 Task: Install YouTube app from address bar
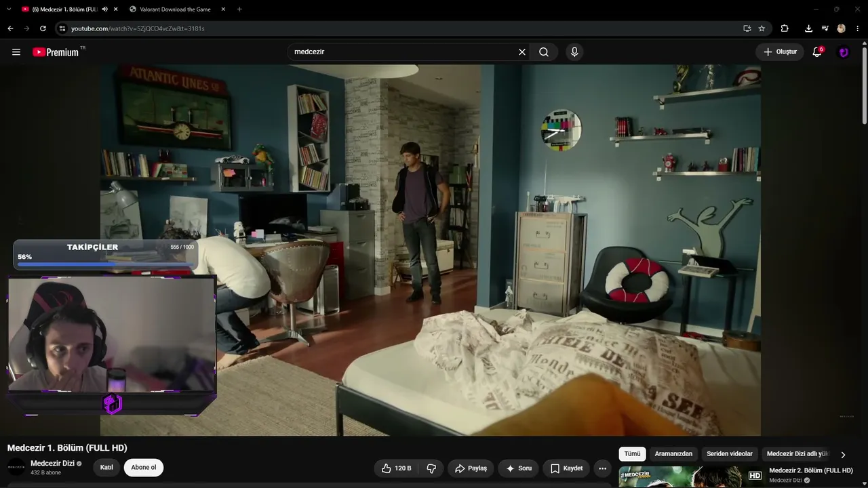tap(747, 28)
